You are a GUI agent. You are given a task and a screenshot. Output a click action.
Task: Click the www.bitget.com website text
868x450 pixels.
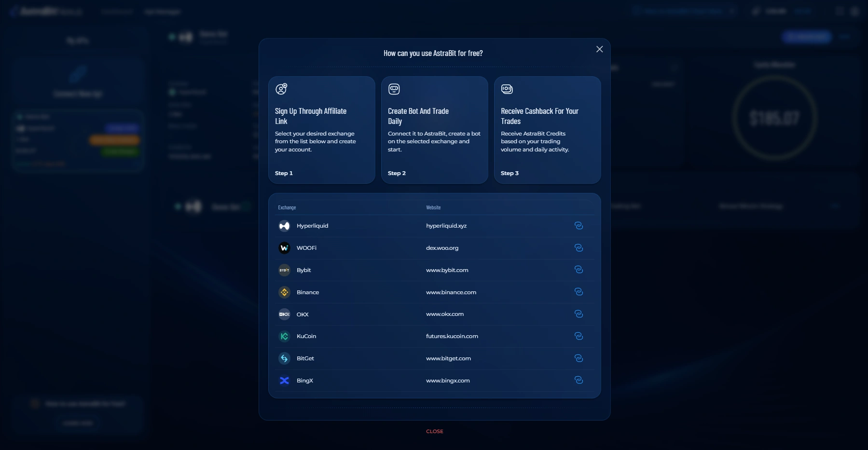tap(449, 358)
